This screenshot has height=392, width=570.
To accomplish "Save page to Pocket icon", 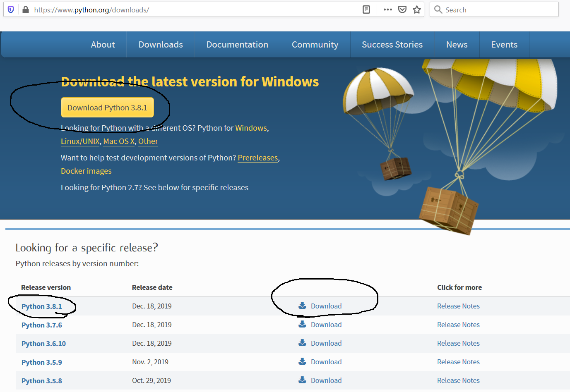I will click(402, 10).
